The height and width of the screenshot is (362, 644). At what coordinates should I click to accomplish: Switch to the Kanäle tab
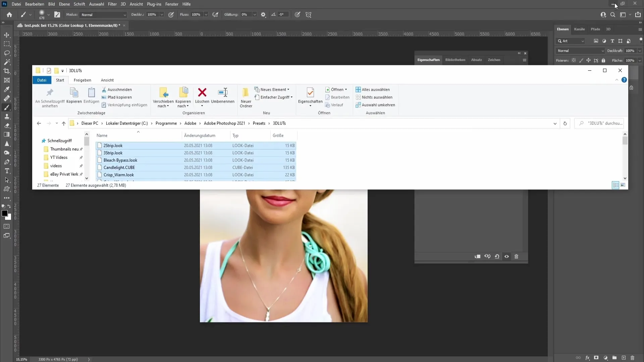point(579,29)
